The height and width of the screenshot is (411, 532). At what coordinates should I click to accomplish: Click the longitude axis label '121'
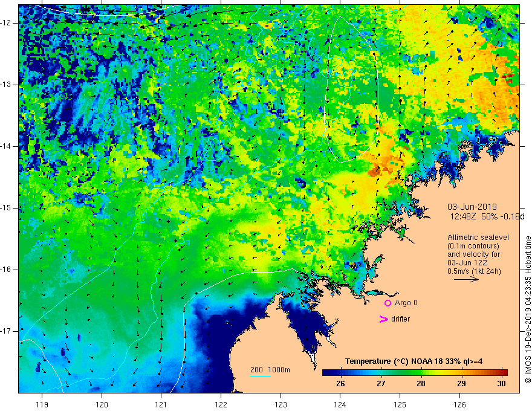coord(161,404)
